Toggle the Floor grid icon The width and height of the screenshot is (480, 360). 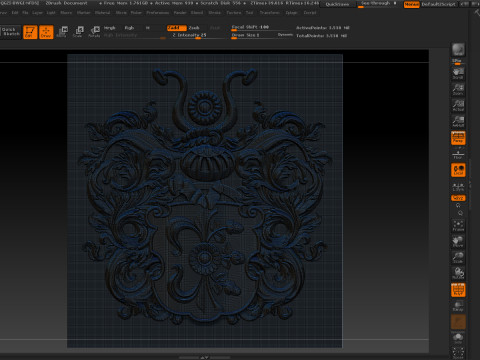click(x=458, y=154)
